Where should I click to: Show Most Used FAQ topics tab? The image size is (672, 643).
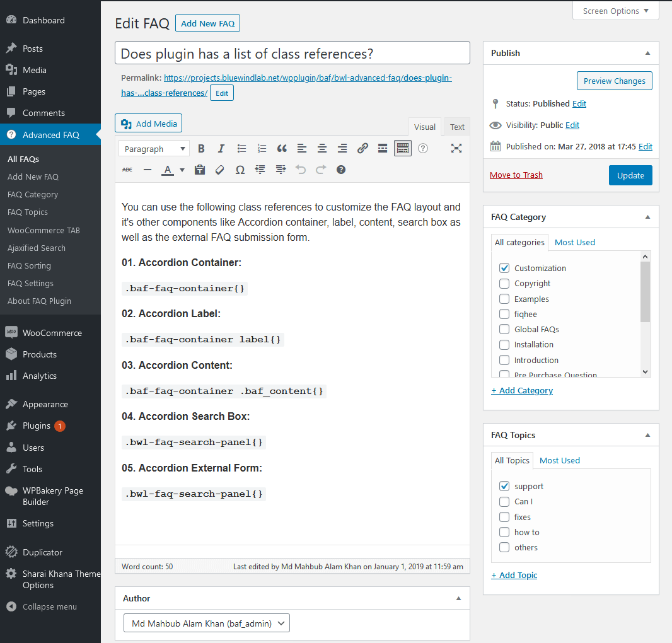[x=560, y=460]
